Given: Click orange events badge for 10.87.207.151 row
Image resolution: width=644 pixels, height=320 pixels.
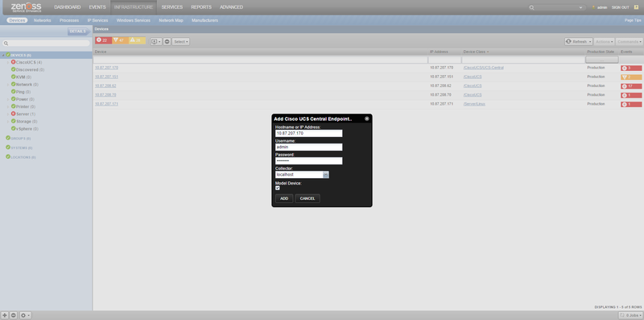Looking at the screenshot, I should (631, 77).
